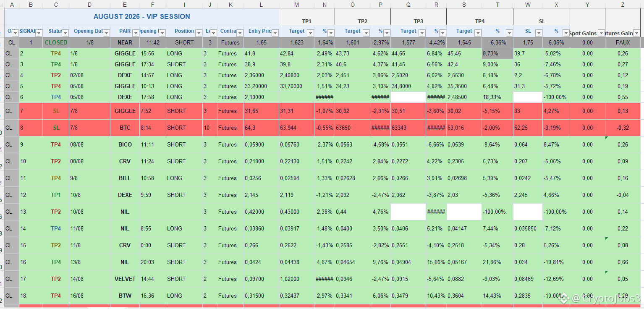This screenshot has width=644, height=309.
Task: Select column Q header
Action: pyautogui.click(x=408, y=4)
